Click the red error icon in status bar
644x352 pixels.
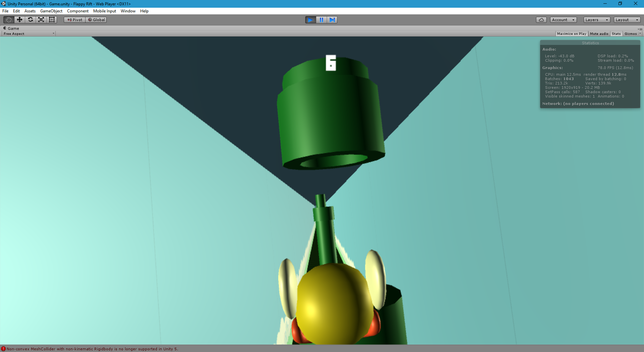[x=3, y=349]
